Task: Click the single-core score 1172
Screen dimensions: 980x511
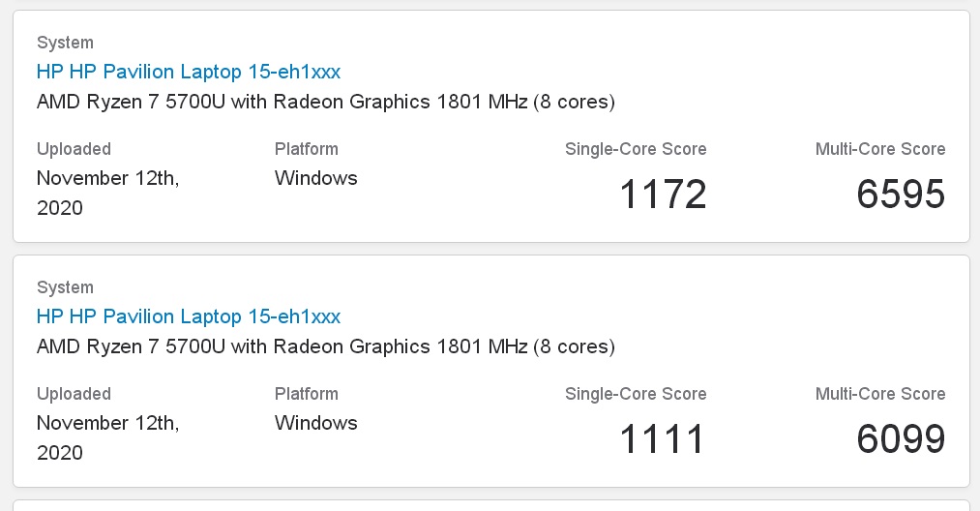Action: pyautogui.click(x=663, y=194)
